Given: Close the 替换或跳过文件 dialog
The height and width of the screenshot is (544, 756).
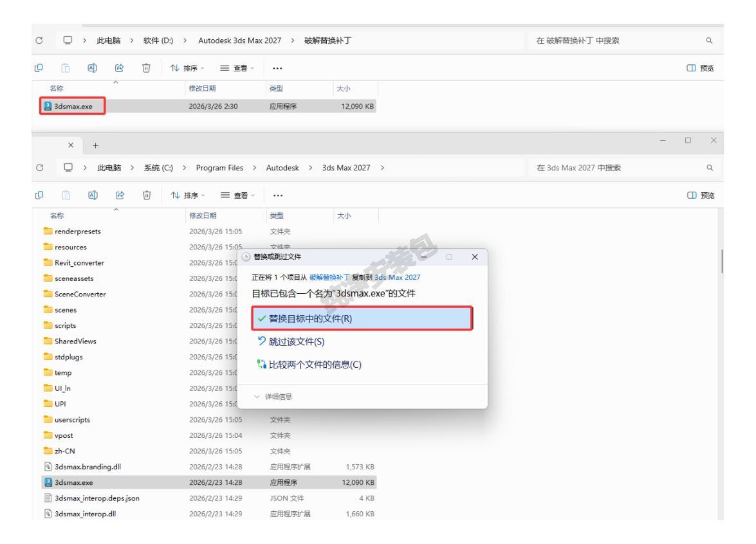Looking at the screenshot, I should pos(475,257).
